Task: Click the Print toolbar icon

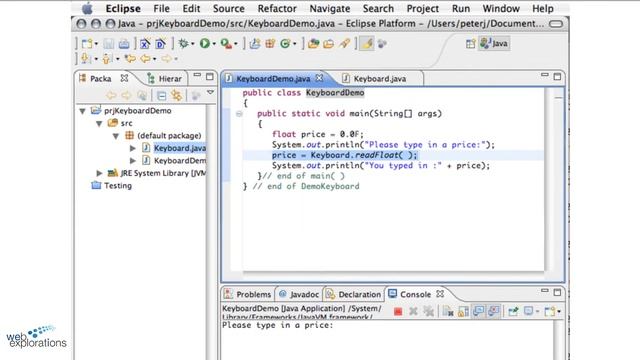Action: (x=124, y=44)
